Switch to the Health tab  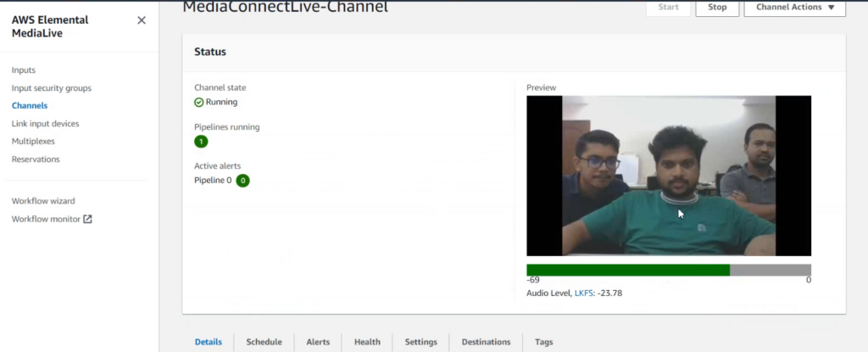click(367, 342)
